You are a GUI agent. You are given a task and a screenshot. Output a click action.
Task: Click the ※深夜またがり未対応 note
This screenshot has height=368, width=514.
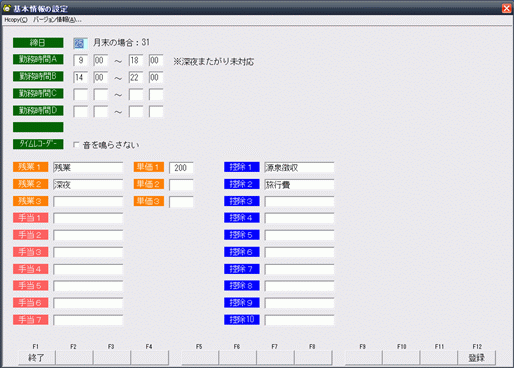click(x=213, y=62)
